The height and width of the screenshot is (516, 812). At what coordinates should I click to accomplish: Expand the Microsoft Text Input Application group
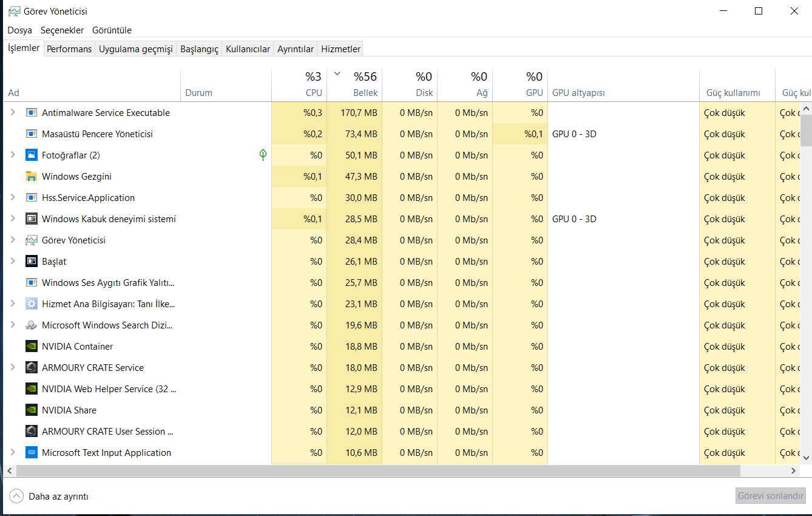click(x=13, y=453)
